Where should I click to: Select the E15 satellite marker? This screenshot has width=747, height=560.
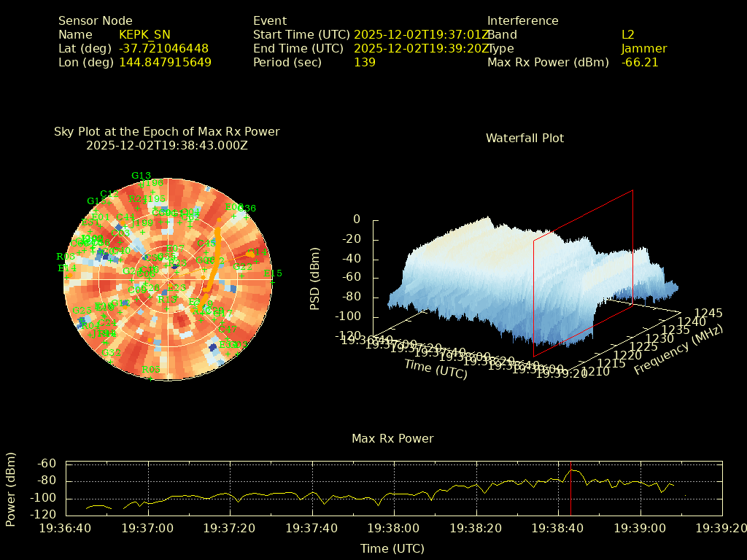pyautogui.click(x=272, y=273)
